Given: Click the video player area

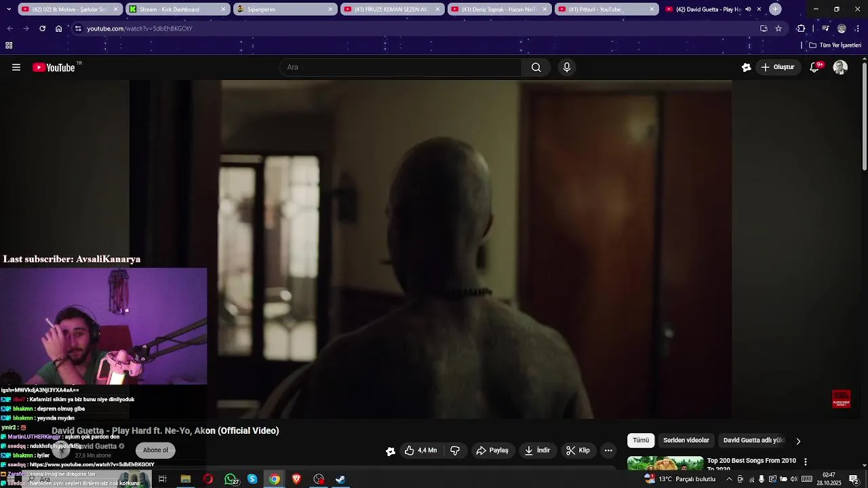Looking at the screenshot, I should pyautogui.click(x=431, y=249).
